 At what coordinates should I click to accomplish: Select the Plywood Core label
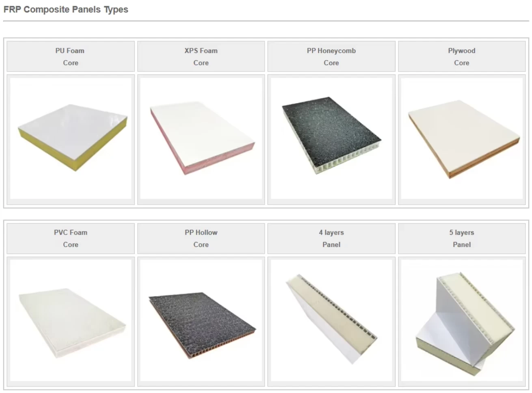[462, 56]
